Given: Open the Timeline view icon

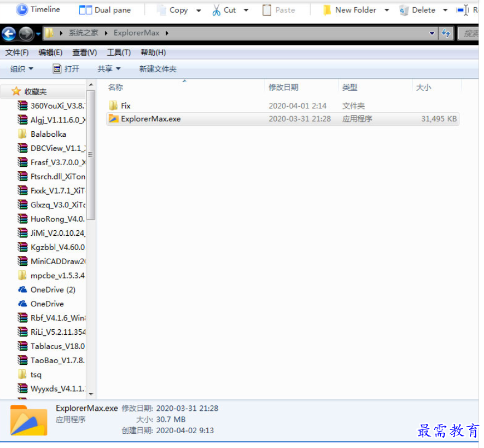Looking at the screenshot, I should [22, 9].
